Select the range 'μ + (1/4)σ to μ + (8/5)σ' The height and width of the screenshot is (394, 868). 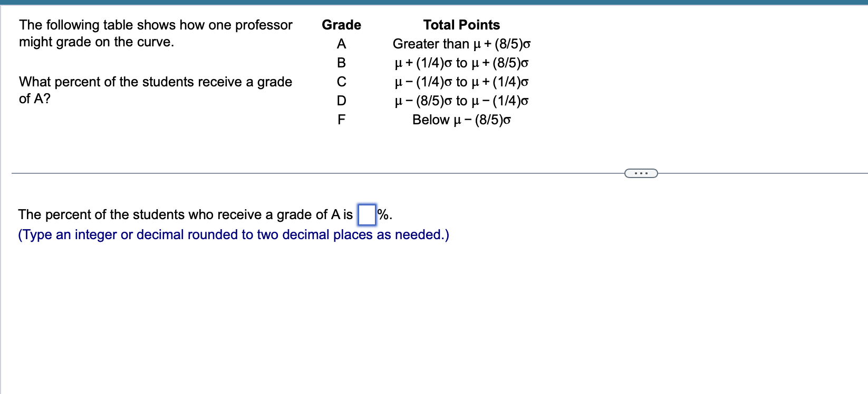click(x=461, y=63)
